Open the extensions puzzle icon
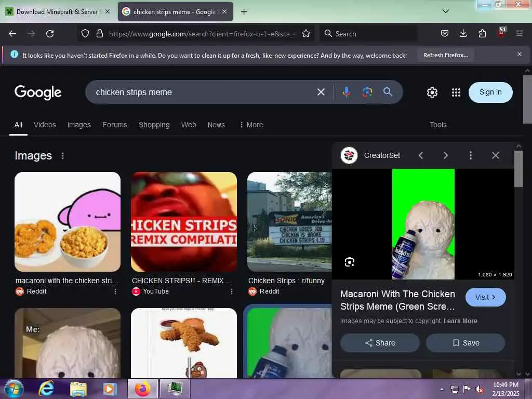 tap(482, 33)
